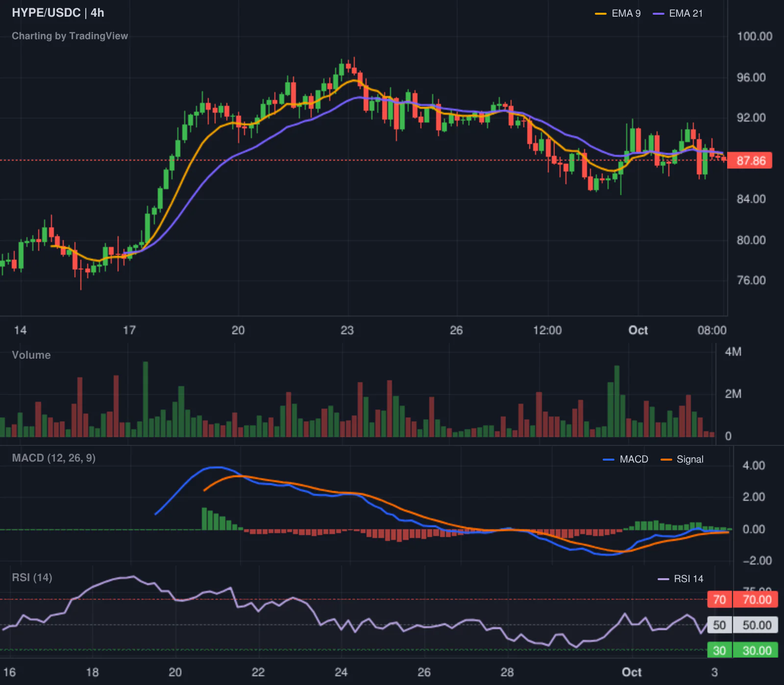The width and height of the screenshot is (784, 685).
Task: Click the RSI (14) panel title
Action: tap(32, 578)
